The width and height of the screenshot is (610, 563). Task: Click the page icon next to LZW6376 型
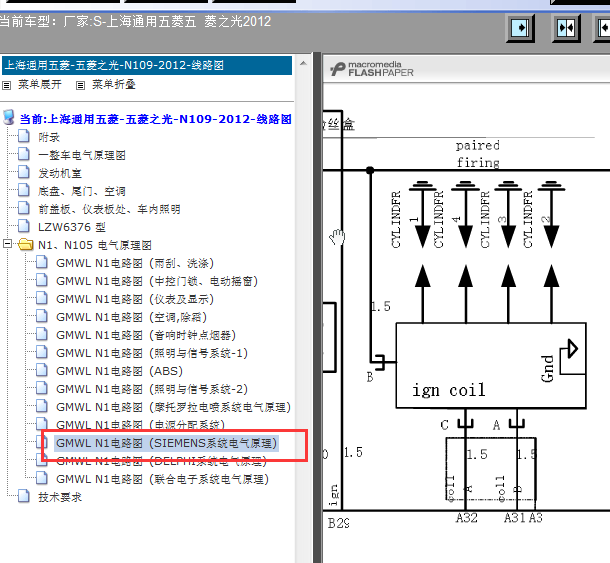tap(24, 226)
